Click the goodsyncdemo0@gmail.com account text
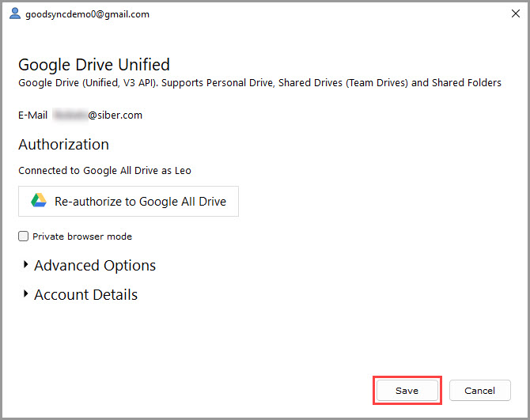530x420 pixels. (x=88, y=14)
